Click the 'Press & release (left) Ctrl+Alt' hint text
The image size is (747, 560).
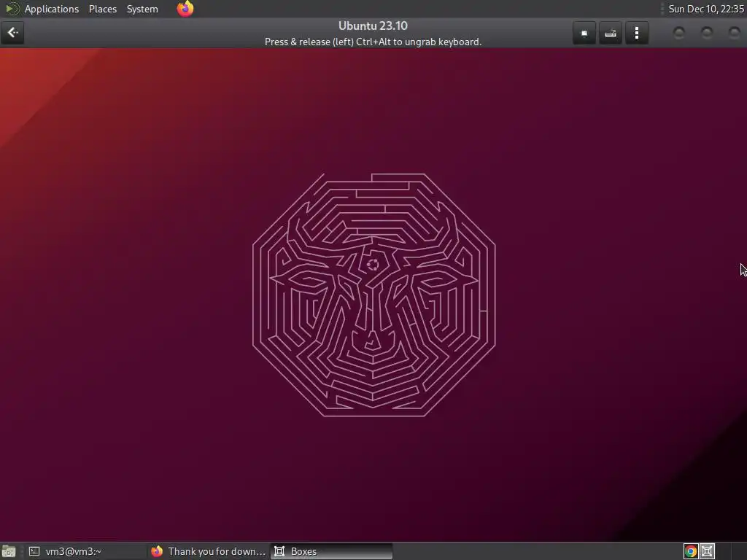373,42
